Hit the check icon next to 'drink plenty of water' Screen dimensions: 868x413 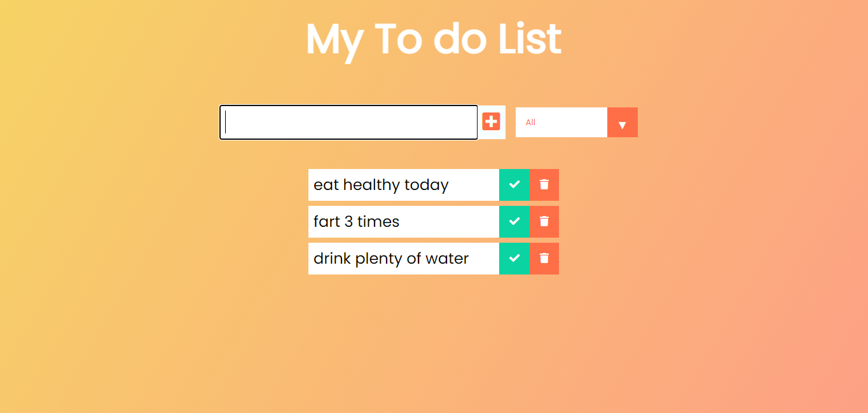tap(514, 259)
